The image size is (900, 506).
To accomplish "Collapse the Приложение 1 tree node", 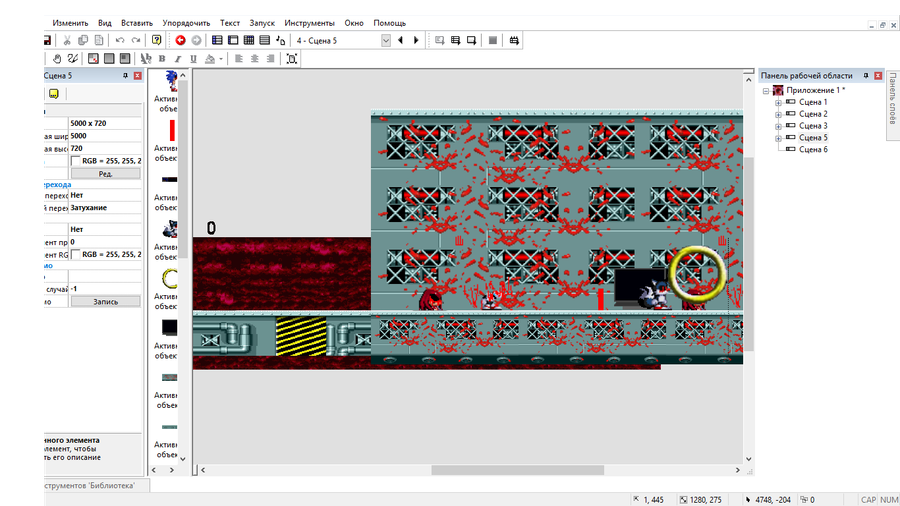I will (766, 91).
